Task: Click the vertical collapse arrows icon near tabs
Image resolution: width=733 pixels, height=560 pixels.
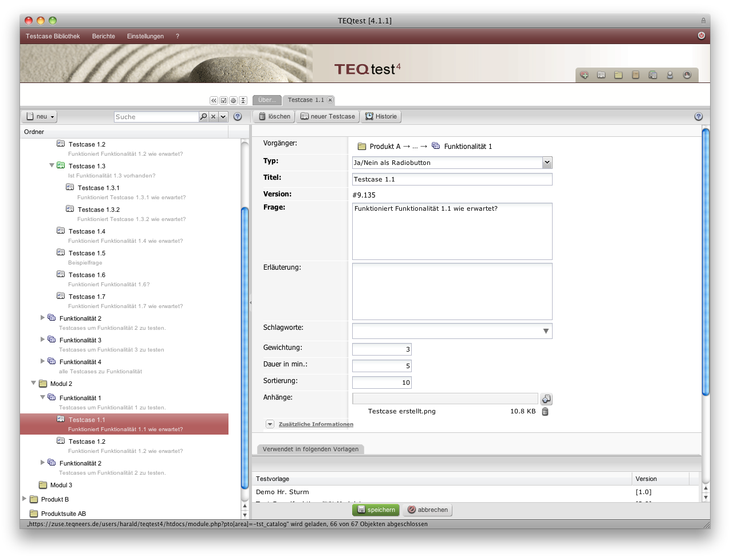Action: [x=243, y=100]
